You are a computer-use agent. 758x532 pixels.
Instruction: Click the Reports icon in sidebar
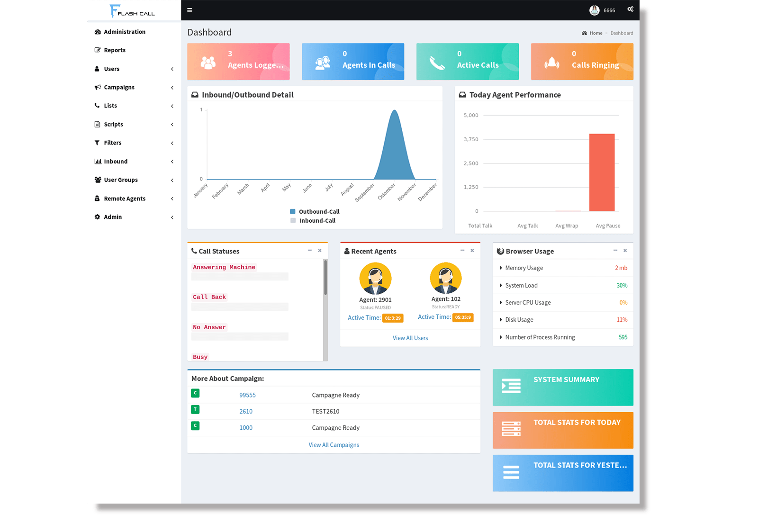[97, 50]
